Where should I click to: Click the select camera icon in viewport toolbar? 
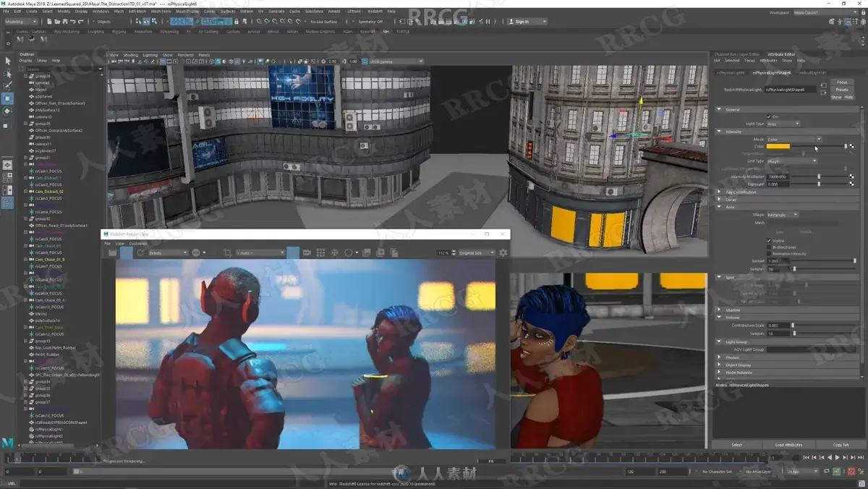114,61
